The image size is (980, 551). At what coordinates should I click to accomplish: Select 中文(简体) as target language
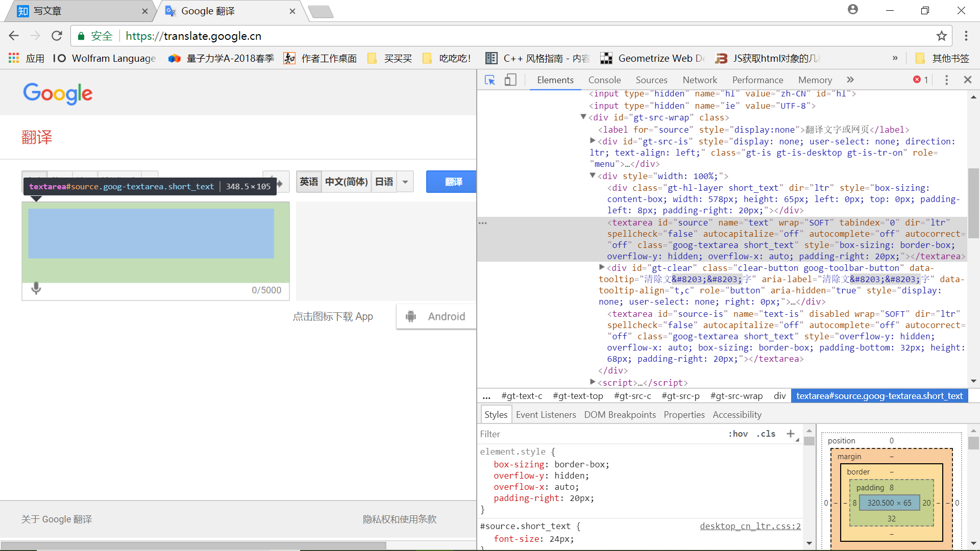(x=346, y=182)
